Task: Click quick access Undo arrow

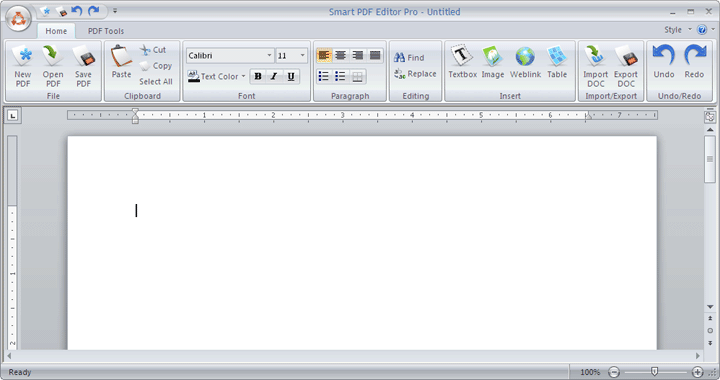Action: [77, 11]
